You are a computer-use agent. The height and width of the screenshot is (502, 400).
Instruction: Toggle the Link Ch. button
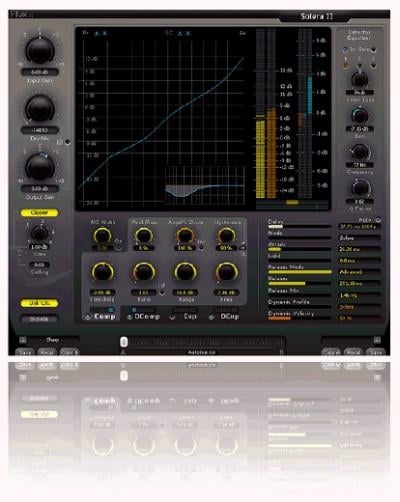coord(39,303)
